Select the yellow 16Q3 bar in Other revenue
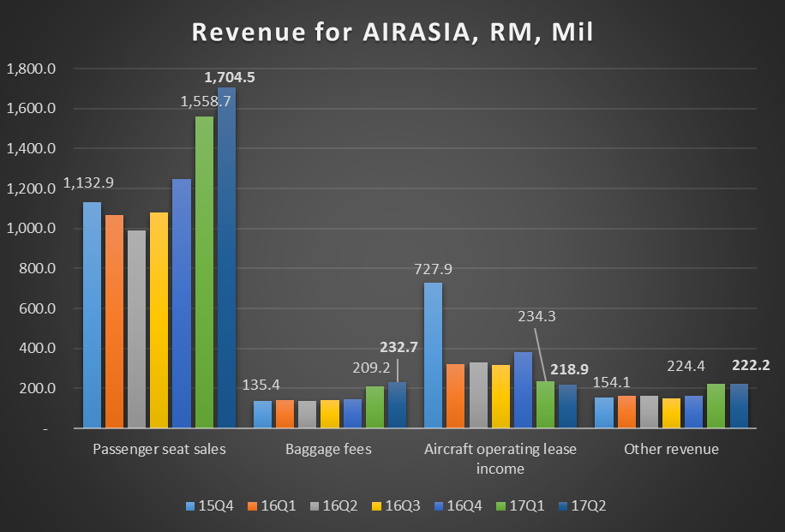 (x=671, y=413)
